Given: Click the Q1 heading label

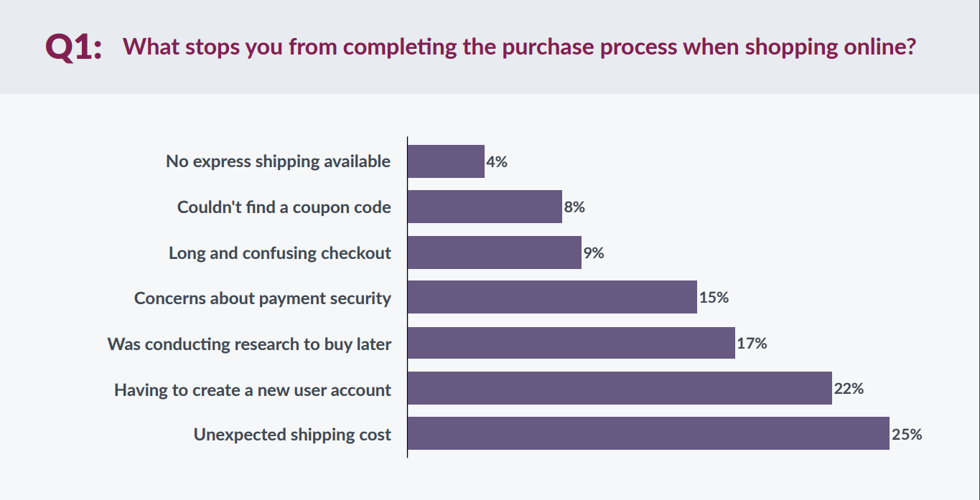Looking at the screenshot, I should (73, 47).
